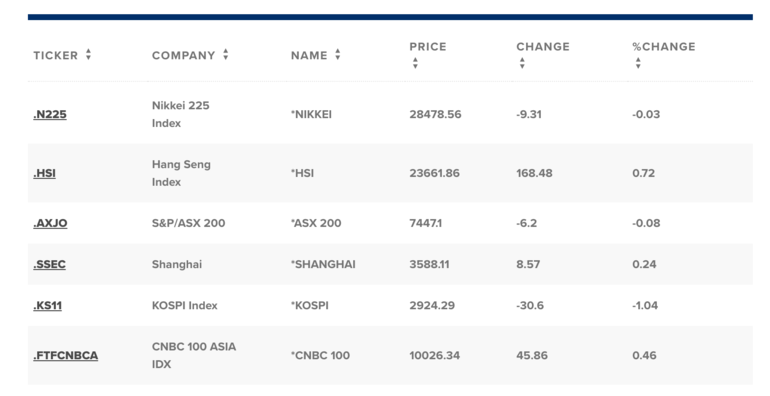Image resolution: width=770 pixels, height=396 pixels.
Task: Open the .N225 ticker link
Action: (50, 114)
